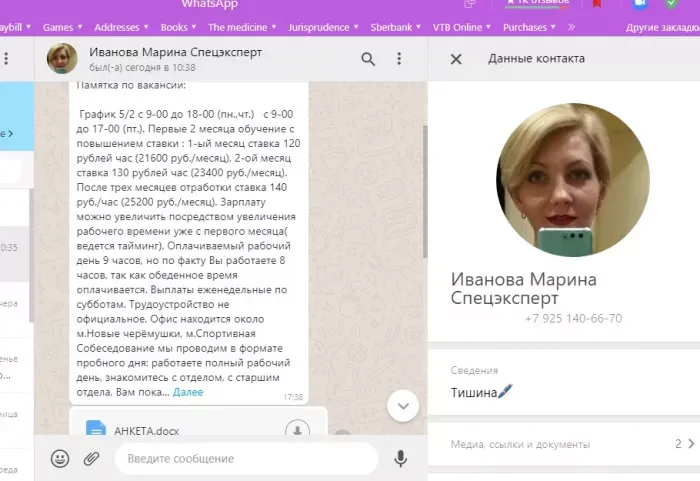The width and height of the screenshot is (700, 481).
Task: View large profile photo in contact panel
Action: 573,180
